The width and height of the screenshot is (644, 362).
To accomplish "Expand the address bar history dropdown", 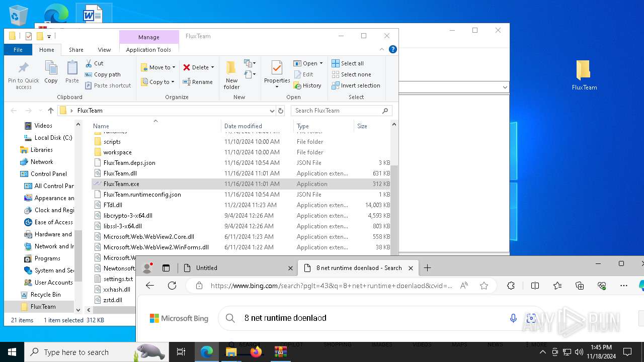I will [272, 111].
